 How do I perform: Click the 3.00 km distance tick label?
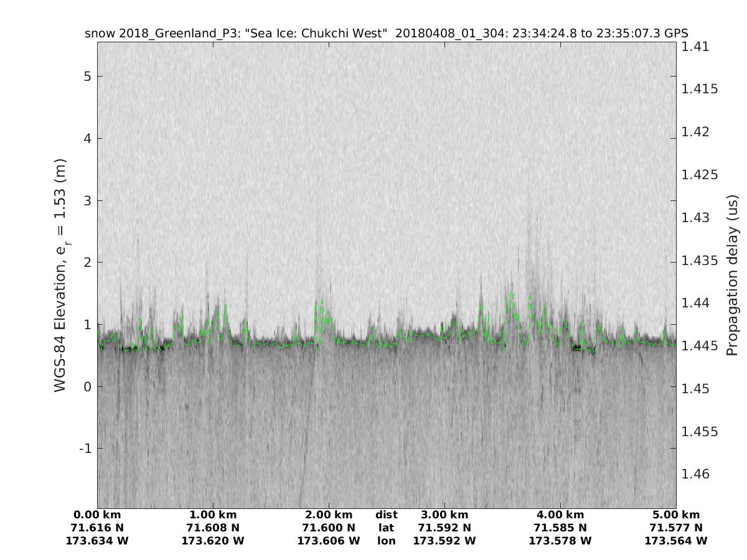[x=444, y=515]
